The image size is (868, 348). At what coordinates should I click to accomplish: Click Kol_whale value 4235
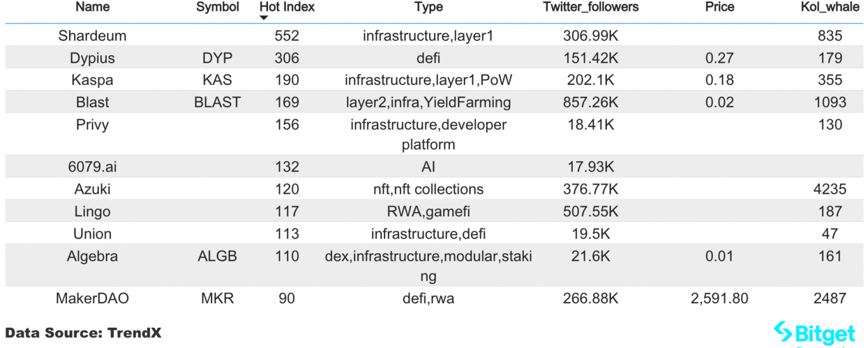coord(830,189)
